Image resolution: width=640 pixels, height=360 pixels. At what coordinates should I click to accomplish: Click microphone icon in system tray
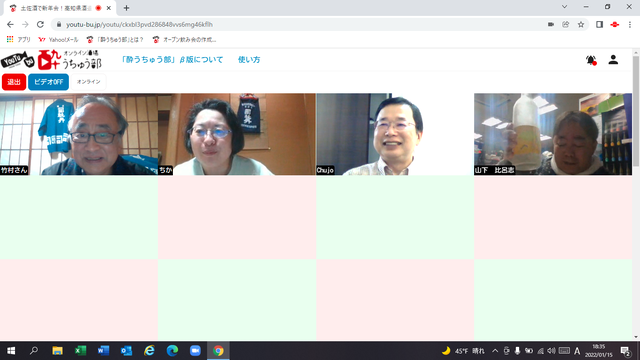tap(517, 351)
